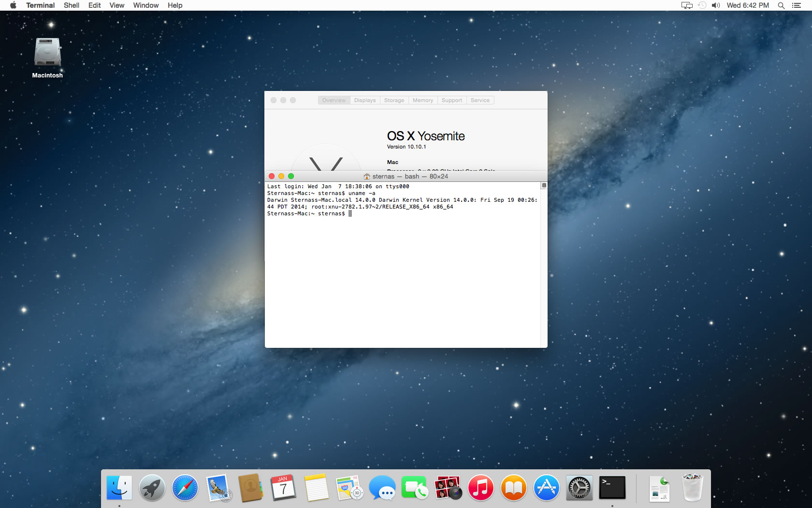Open System Preferences gear in Dock
This screenshot has height=508, width=812.
pyautogui.click(x=579, y=488)
